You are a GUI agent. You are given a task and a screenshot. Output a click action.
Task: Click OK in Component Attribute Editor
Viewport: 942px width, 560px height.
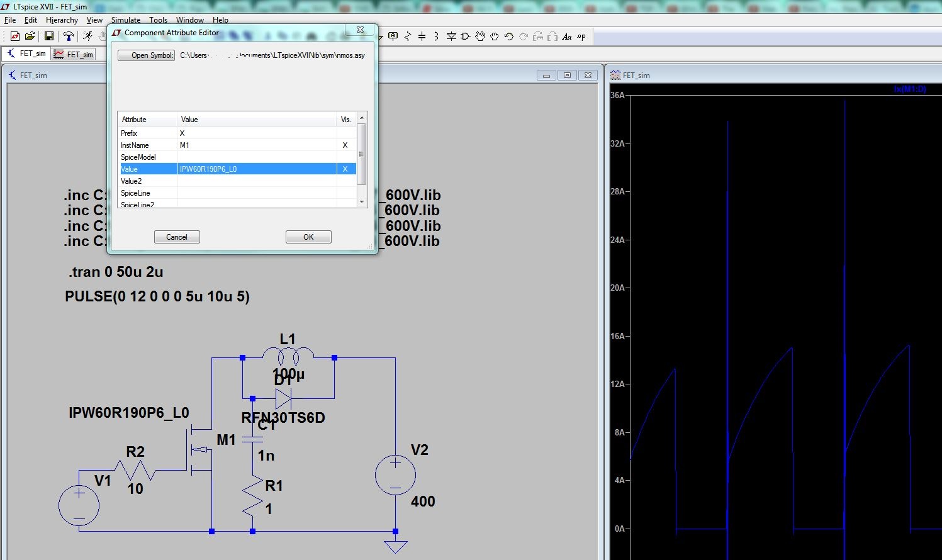(308, 237)
